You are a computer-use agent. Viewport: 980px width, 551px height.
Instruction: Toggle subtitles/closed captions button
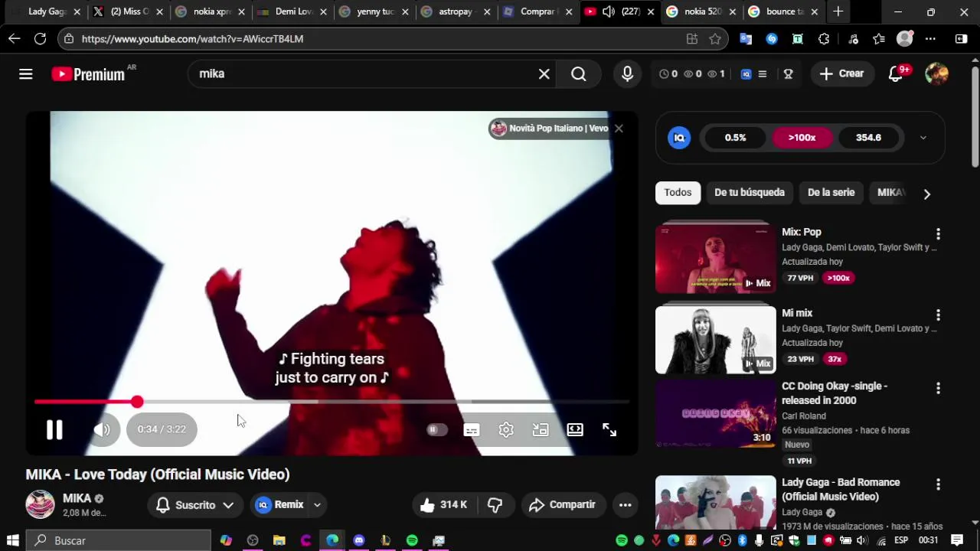pyautogui.click(x=472, y=430)
